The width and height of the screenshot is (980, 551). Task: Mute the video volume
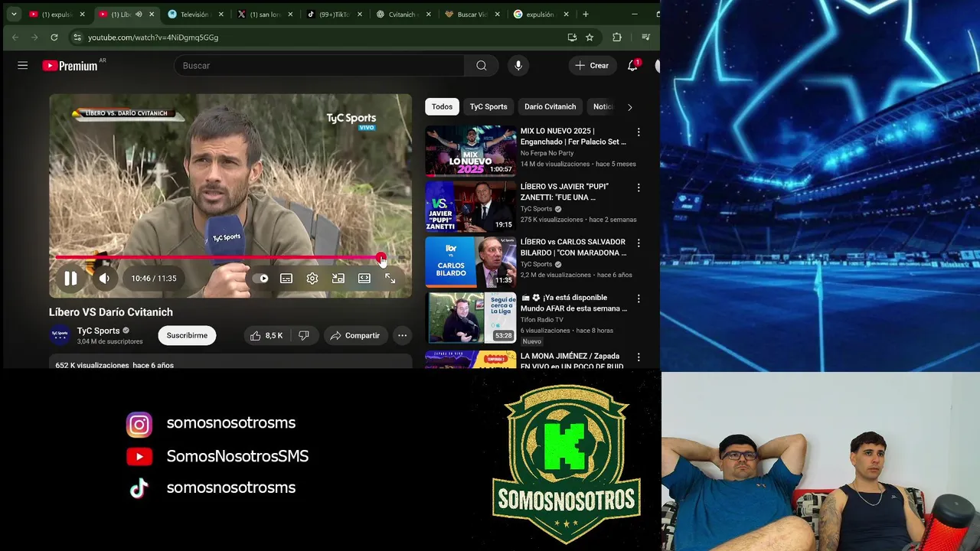pyautogui.click(x=104, y=279)
